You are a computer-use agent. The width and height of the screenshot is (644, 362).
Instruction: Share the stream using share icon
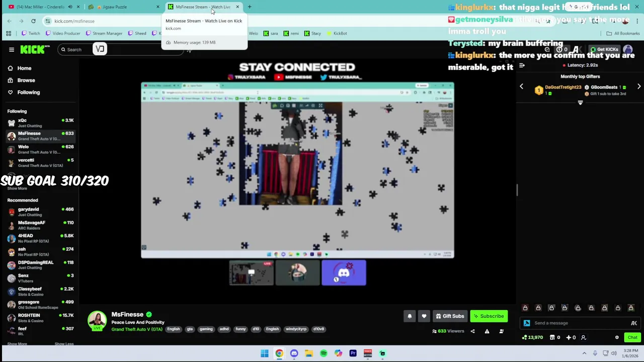click(x=472, y=331)
